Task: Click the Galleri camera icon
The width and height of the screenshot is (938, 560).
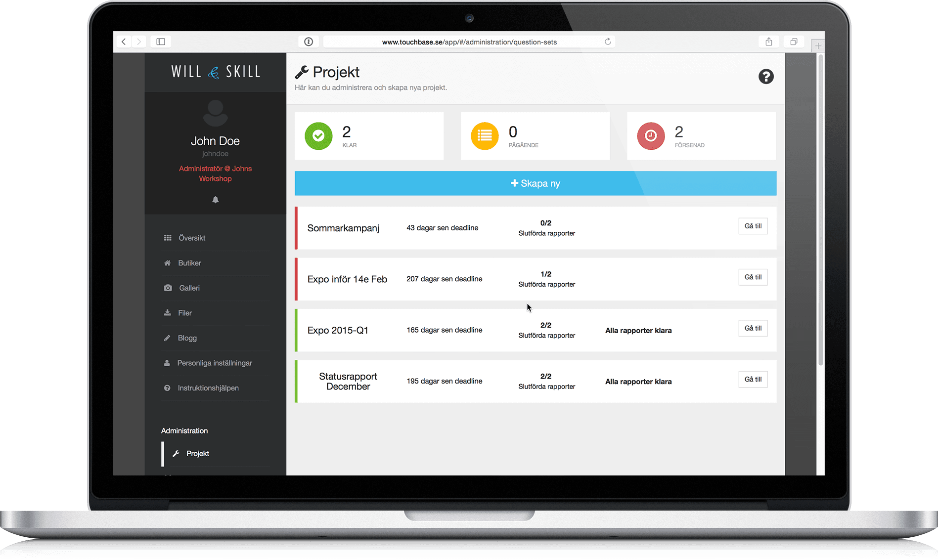Action: click(x=168, y=288)
